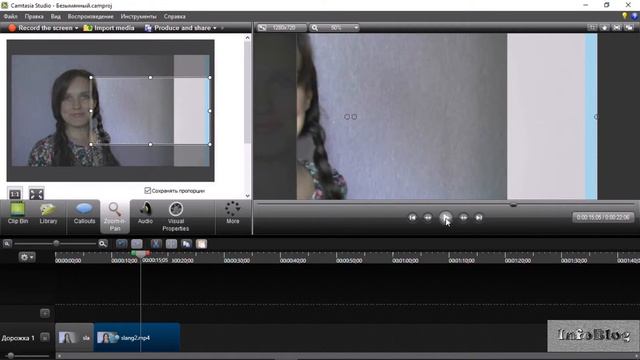
Task: Click Import media button
Action: (x=109, y=28)
